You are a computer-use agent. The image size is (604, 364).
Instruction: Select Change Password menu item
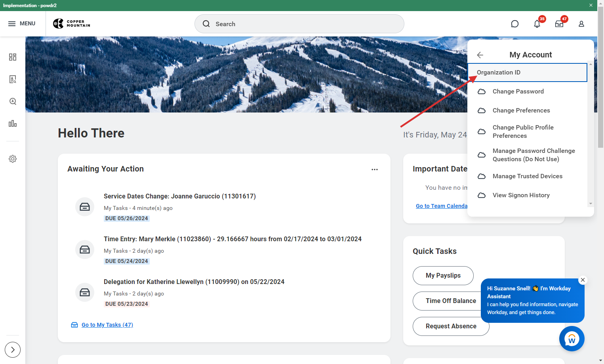527,91
